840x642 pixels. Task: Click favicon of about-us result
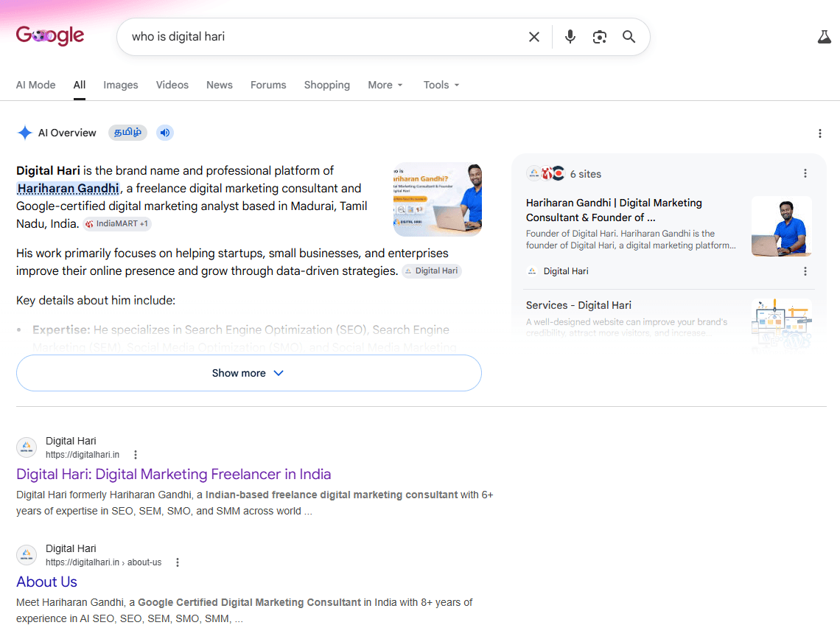point(27,555)
